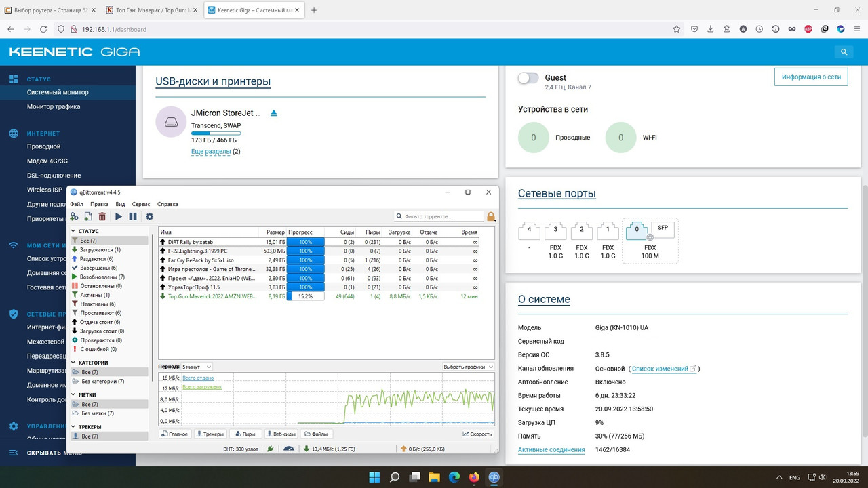This screenshot has width=868, height=488.
Task: Open File Explorer from taskbar
Action: pos(434,477)
